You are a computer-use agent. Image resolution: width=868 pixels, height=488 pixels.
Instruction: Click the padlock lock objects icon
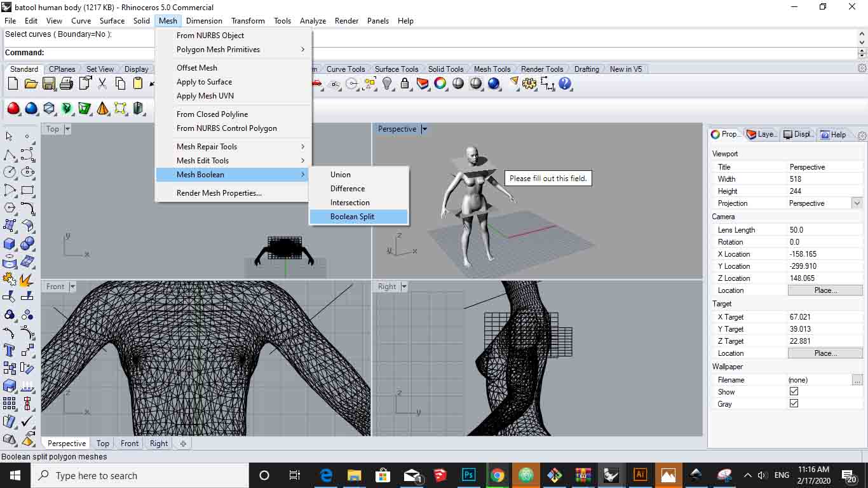(405, 83)
